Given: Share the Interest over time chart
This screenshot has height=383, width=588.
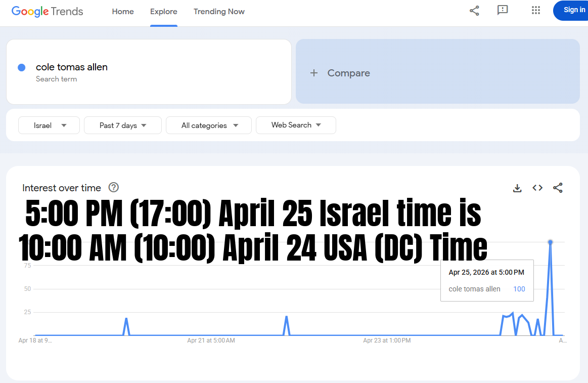Looking at the screenshot, I should [x=558, y=188].
